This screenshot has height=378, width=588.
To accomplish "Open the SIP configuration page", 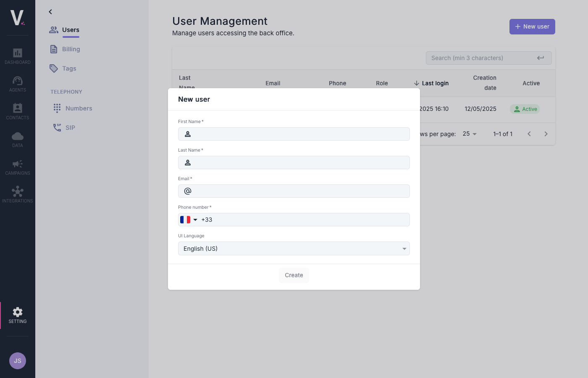I will 70,127.
